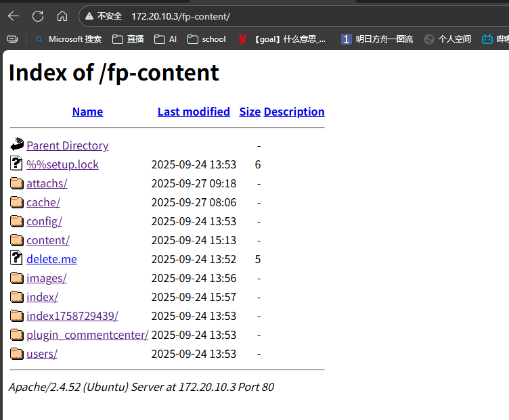Viewport: 509px width, 420px height.
Task: Open the Microsoft 搜索 bookmark
Action: click(68, 39)
